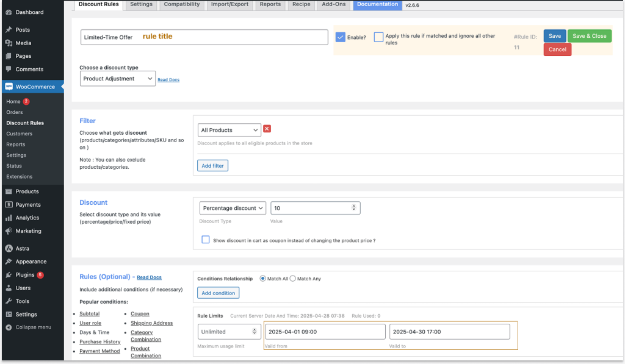Check Apply this rule and ignore others

pos(378,37)
